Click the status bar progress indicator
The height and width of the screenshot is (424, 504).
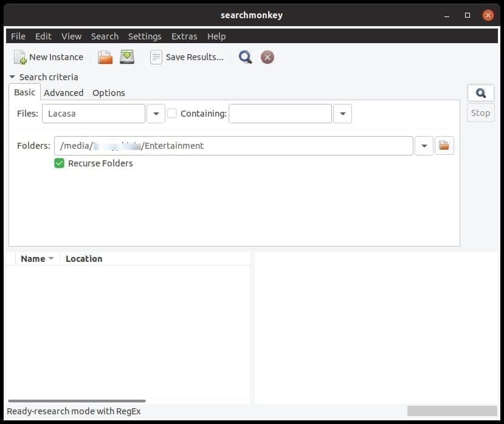pos(452,411)
